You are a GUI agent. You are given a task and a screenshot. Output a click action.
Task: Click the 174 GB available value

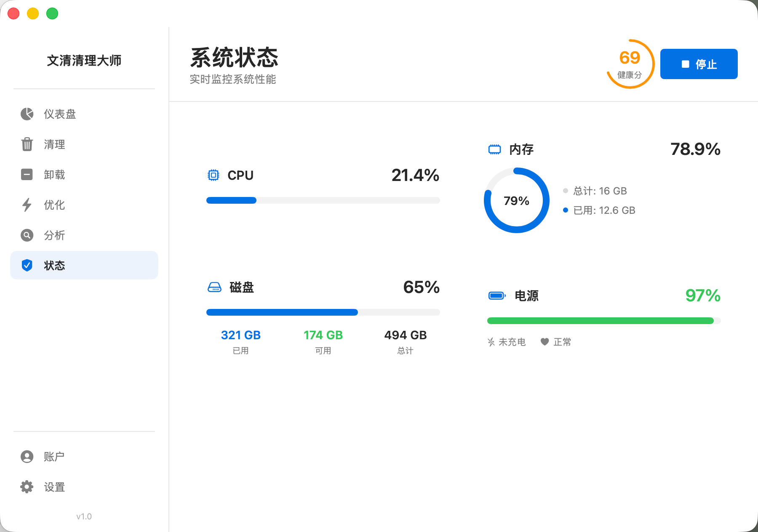[323, 335]
